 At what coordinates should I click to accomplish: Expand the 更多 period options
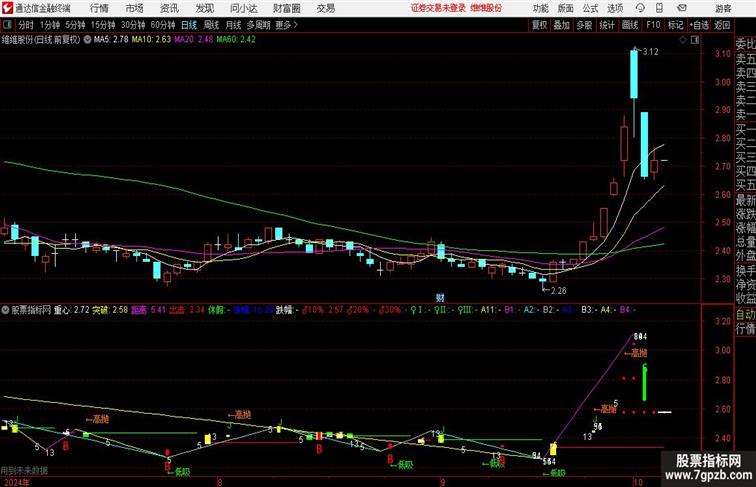286,25
